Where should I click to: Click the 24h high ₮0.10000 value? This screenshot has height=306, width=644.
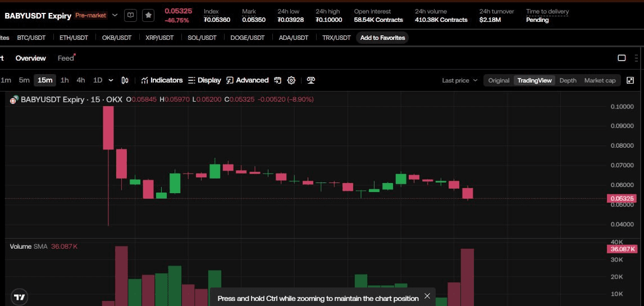tap(328, 20)
